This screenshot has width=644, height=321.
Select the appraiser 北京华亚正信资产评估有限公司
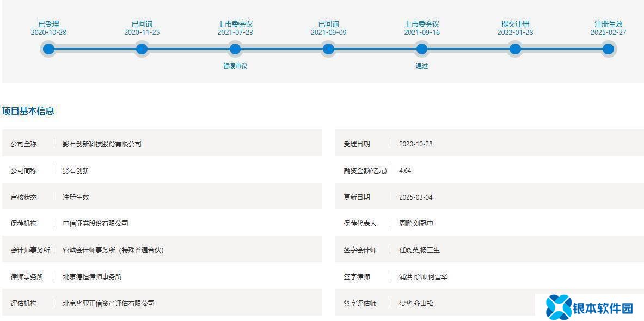(x=108, y=303)
